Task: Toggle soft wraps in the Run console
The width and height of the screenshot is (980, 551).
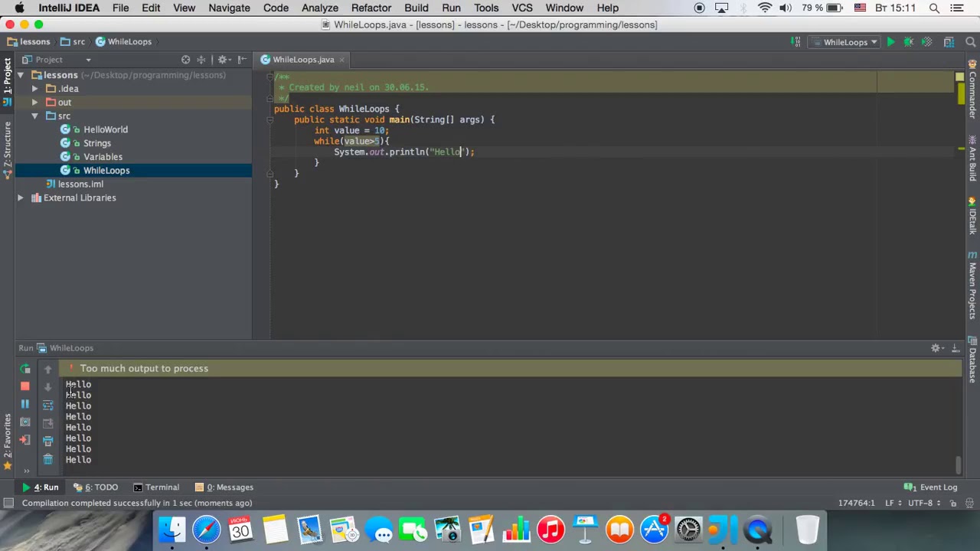Action: [x=47, y=405]
